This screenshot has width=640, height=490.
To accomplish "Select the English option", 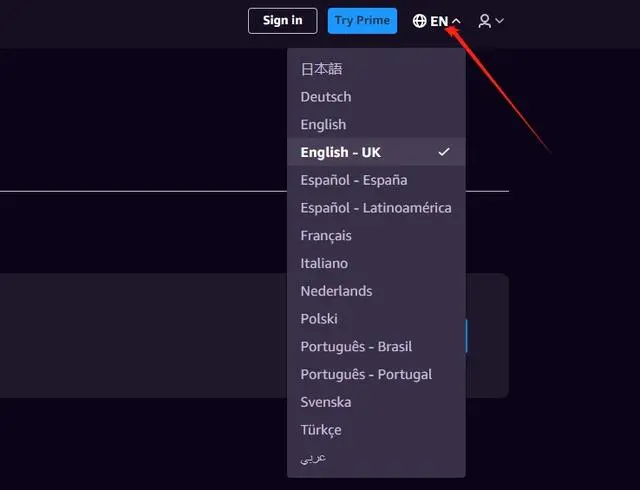I will point(376,125).
